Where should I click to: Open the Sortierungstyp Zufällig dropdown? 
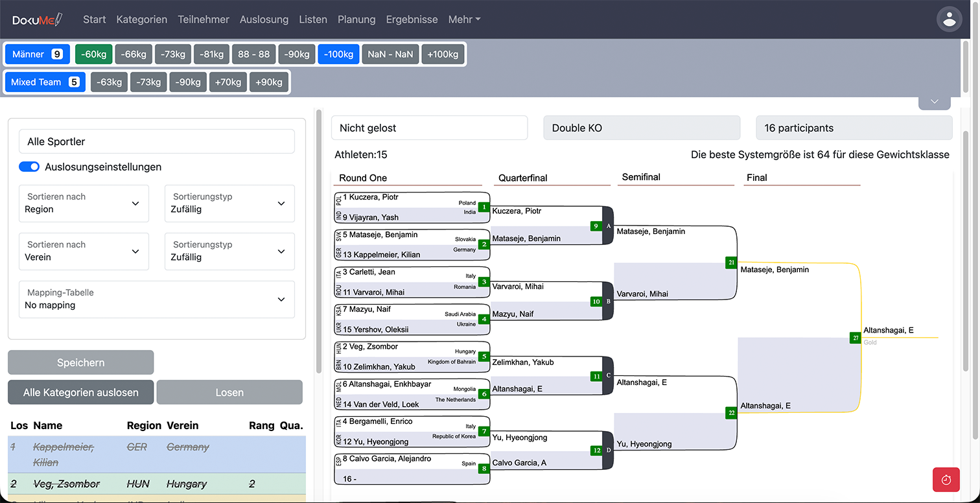click(229, 204)
